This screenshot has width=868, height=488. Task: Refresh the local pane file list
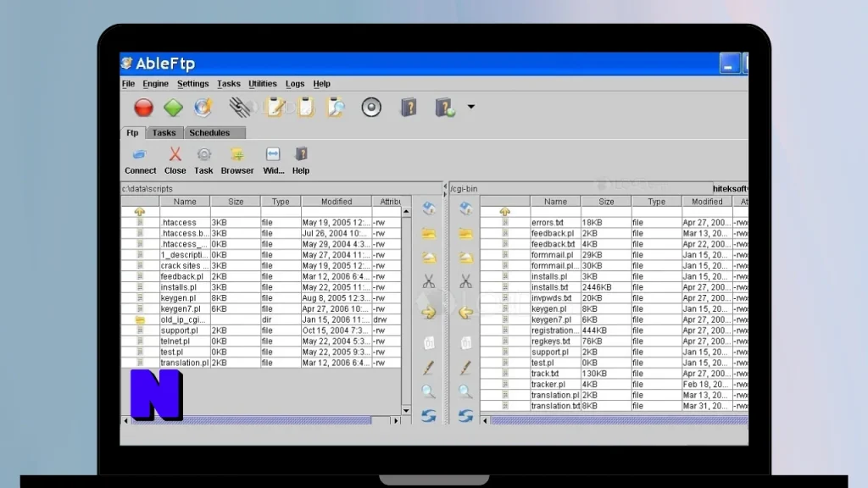tap(428, 415)
